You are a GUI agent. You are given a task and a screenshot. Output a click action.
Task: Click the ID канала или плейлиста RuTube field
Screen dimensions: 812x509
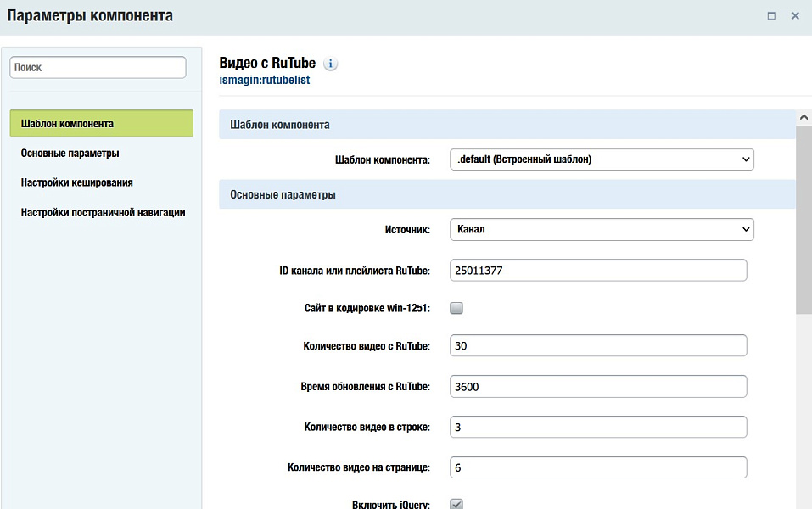597,270
